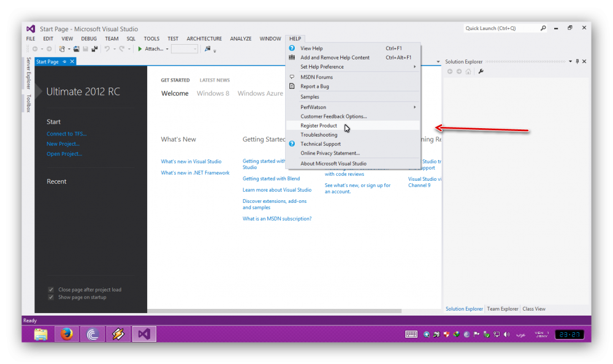Click the Solution Explorer Forward arrow icon
The height and width of the screenshot is (364, 613).
coord(459,72)
